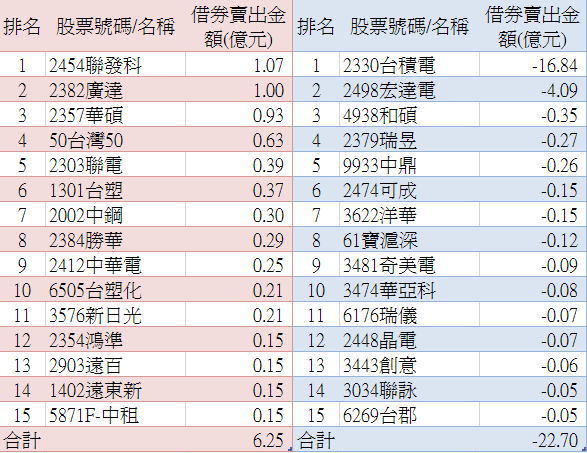This screenshot has height=453, width=587.
Task: Click the value -0.27 for 瑞昱
Action: 559,141
